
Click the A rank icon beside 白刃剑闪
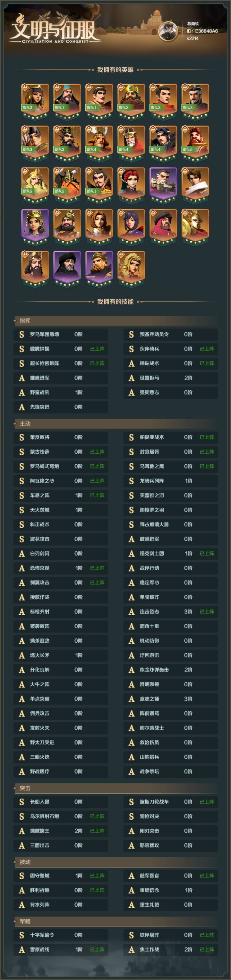pyautogui.click(x=22, y=554)
